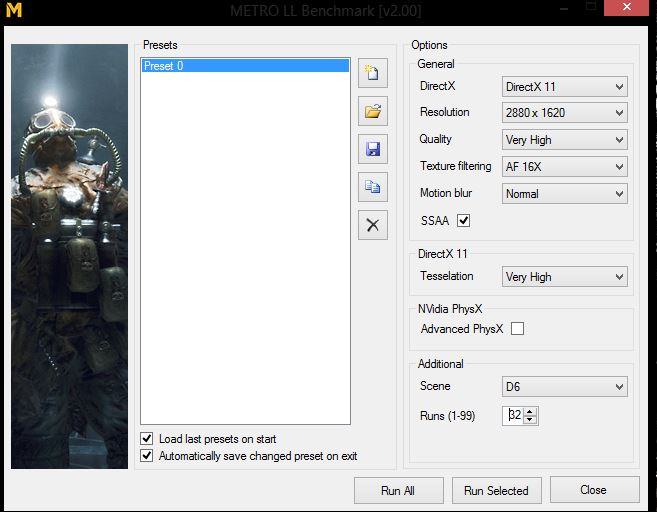This screenshot has width=657, height=512.
Task: Click the Metro M logo in title bar
Action: [14, 9]
